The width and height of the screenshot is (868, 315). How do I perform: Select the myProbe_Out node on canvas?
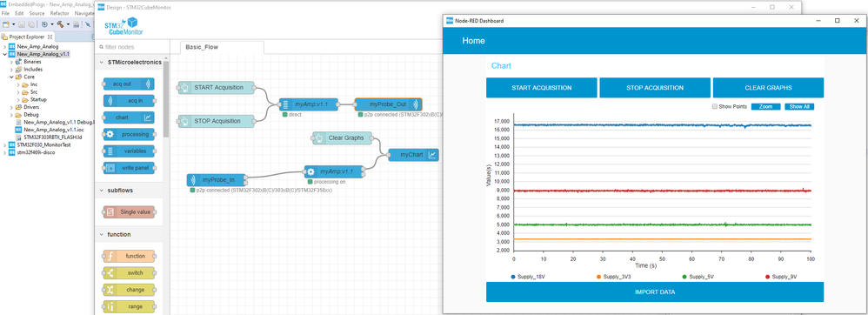pyautogui.click(x=388, y=104)
